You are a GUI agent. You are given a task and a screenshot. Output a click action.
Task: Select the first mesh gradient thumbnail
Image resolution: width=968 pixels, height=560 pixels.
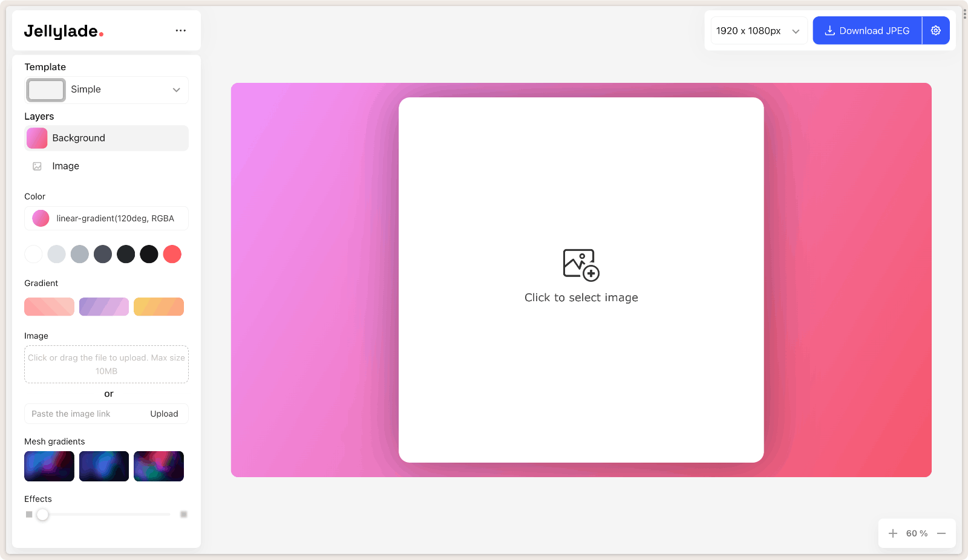click(49, 466)
